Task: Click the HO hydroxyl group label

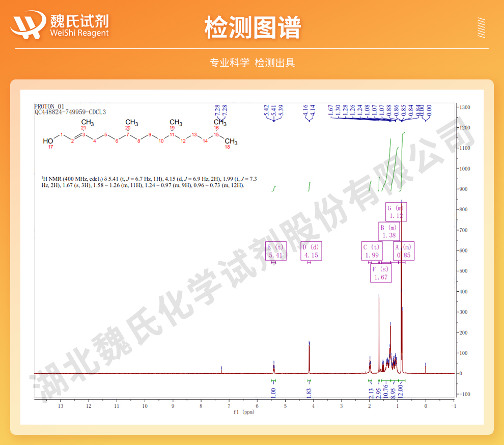Action: pos(47,141)
